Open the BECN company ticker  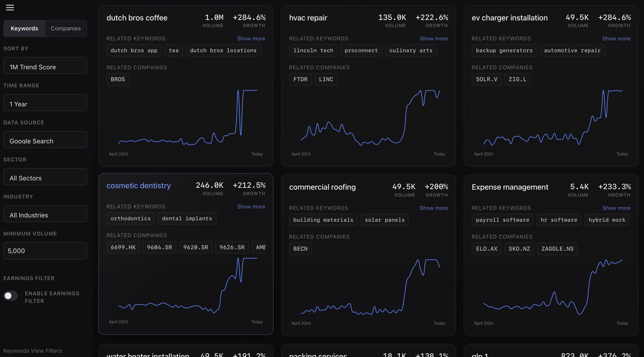coord(300,249)
